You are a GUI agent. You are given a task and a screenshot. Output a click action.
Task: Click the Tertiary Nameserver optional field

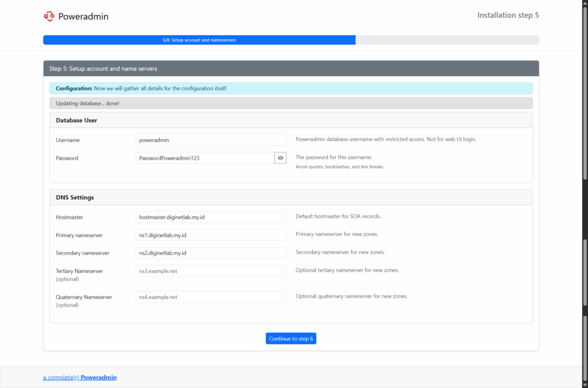point(211,271)
